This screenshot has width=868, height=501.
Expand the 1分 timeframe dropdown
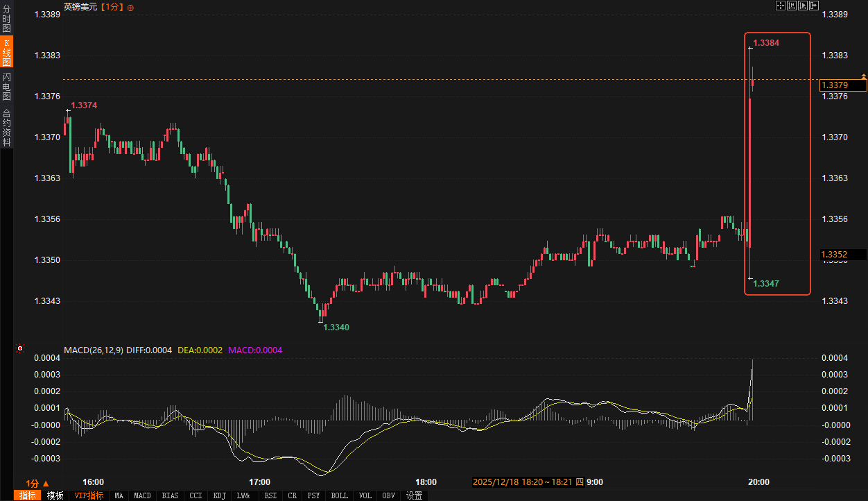37,483
